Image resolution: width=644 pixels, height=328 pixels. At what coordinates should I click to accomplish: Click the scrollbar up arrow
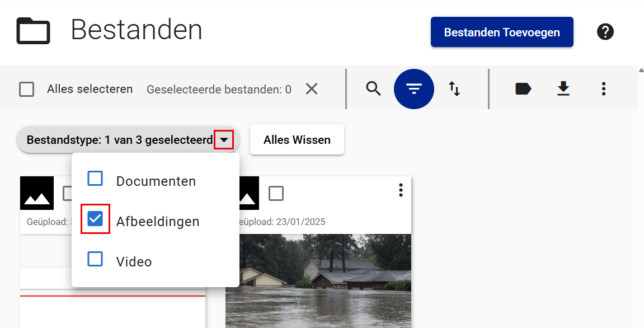coord(641,71)
